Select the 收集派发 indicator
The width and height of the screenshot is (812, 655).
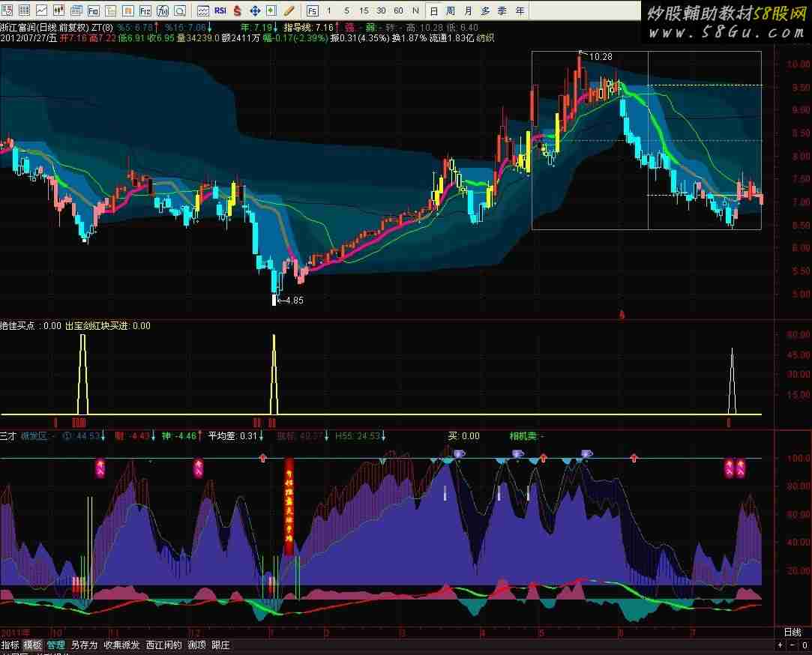[x=121, y=645]
